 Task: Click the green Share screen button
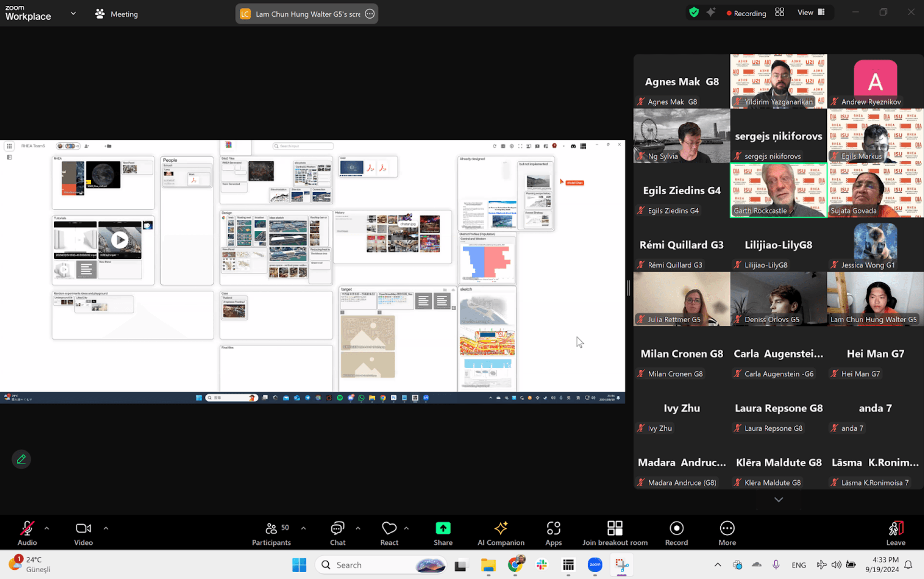(443, 529)
